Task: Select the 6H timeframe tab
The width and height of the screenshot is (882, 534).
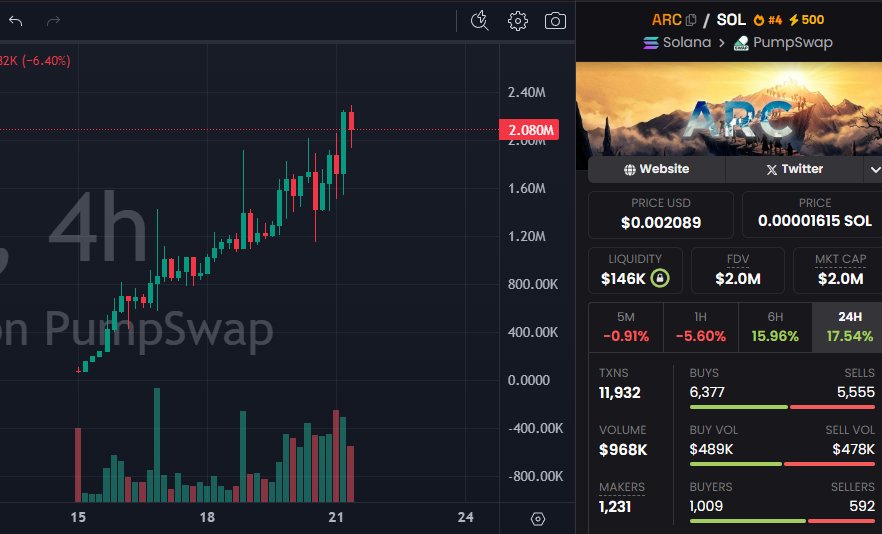Action: [775, 326]
